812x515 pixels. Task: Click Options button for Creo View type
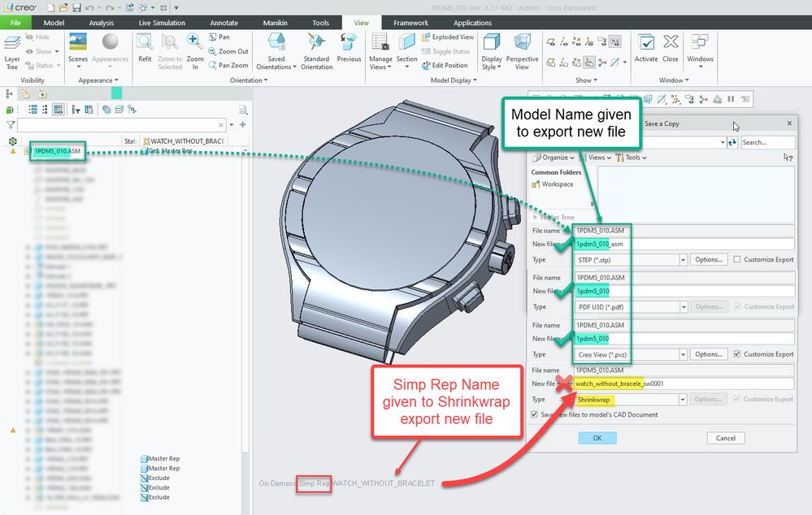tap(709, 354)
